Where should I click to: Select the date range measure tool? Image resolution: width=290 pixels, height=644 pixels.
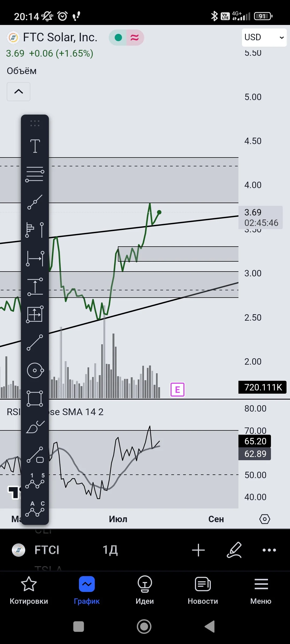tap(35, 258)
